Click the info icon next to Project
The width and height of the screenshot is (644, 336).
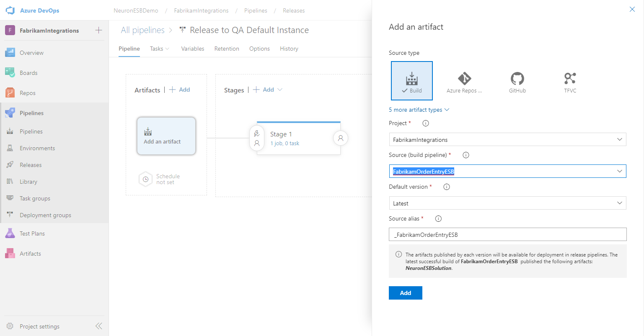tap(426, 123)
